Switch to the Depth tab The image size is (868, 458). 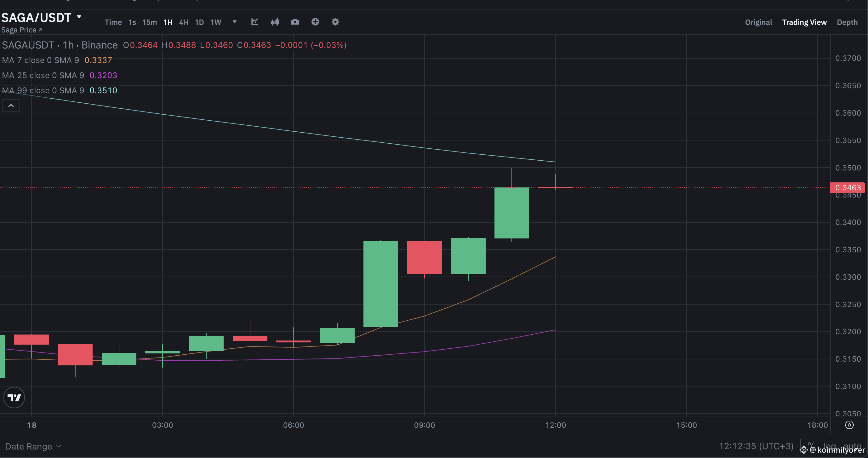coord(848,22)
